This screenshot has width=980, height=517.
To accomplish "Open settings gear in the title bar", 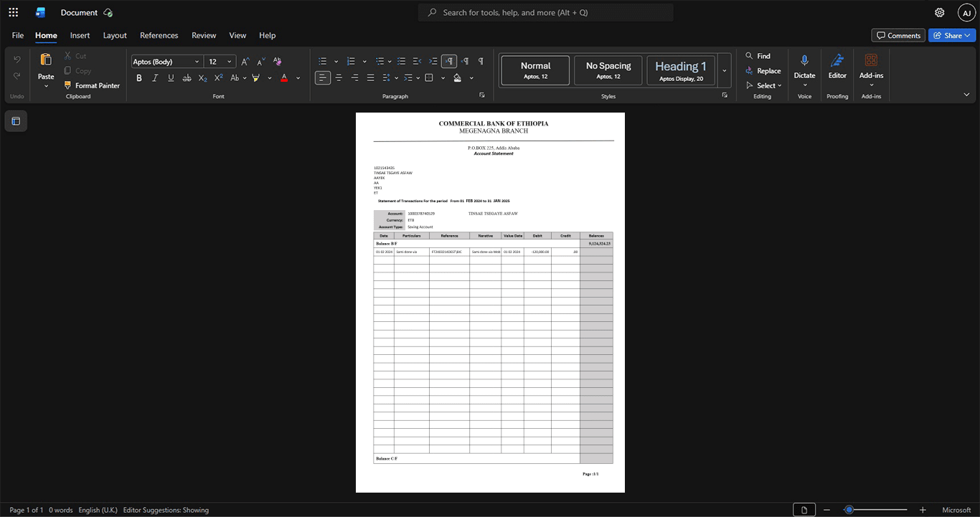I will [x=939, y=12].
